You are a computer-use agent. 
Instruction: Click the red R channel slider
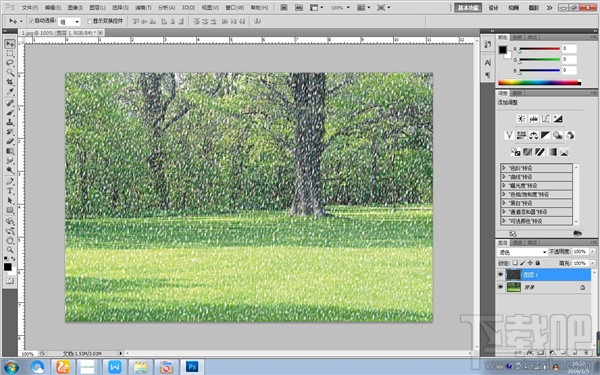540,49
